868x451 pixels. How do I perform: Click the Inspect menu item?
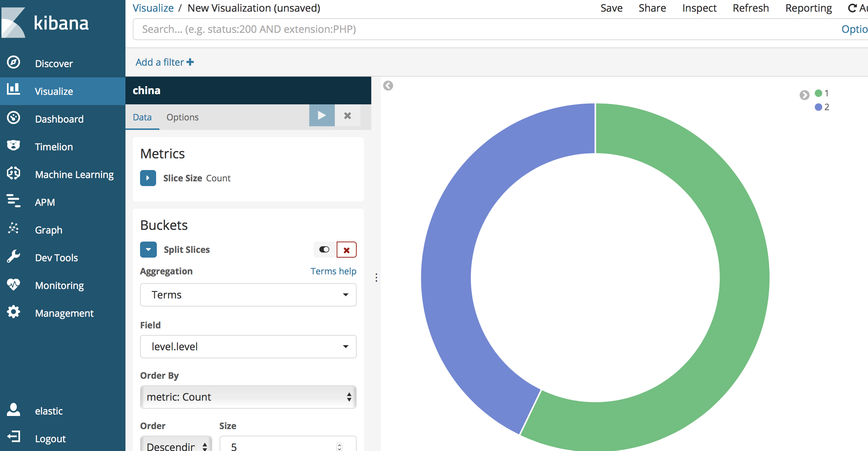click(699, 8)
